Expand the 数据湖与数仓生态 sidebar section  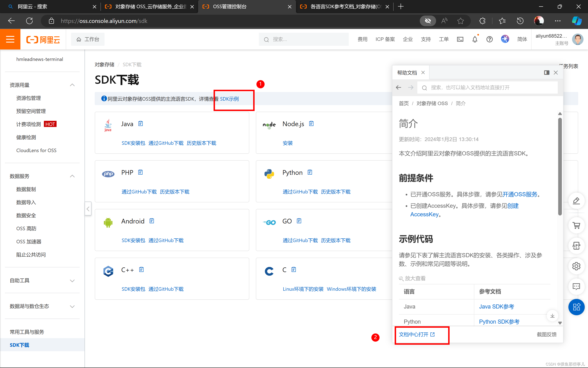[x=72, y=306]
